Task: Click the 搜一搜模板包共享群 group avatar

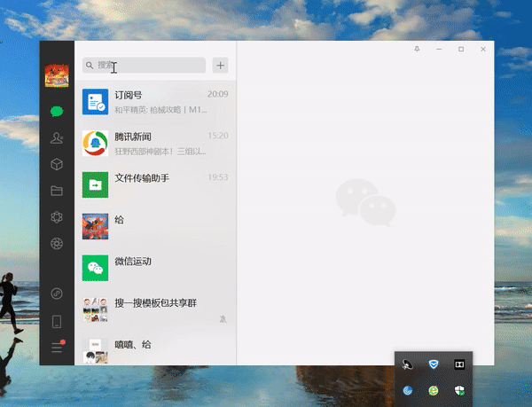Action: pyautogui.click(x=96, y=309)
